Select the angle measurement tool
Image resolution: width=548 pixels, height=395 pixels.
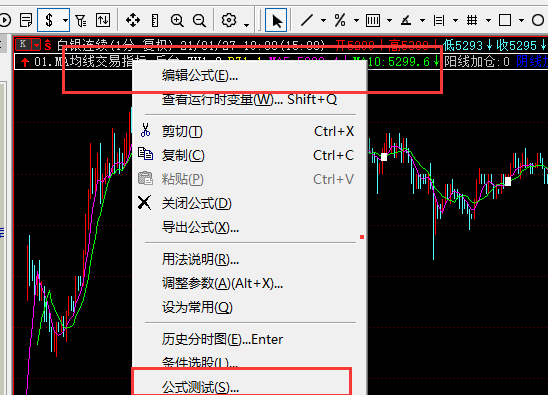point(406,20)
